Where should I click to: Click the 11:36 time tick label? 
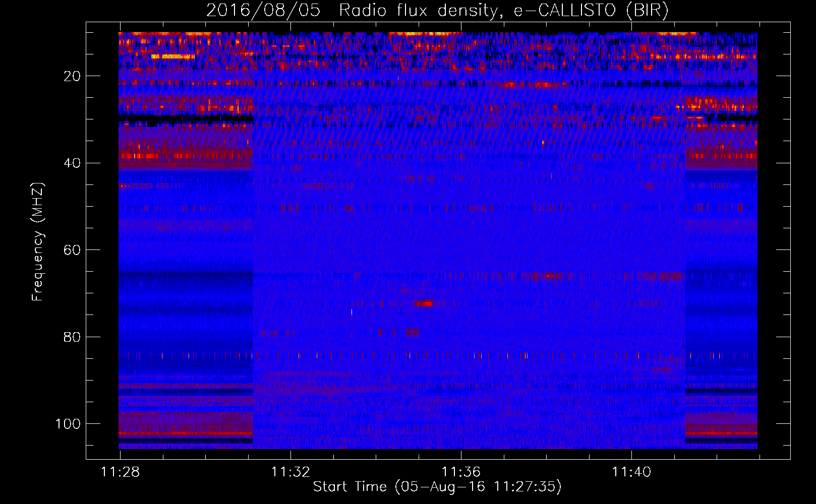click(x=461, y=472)
